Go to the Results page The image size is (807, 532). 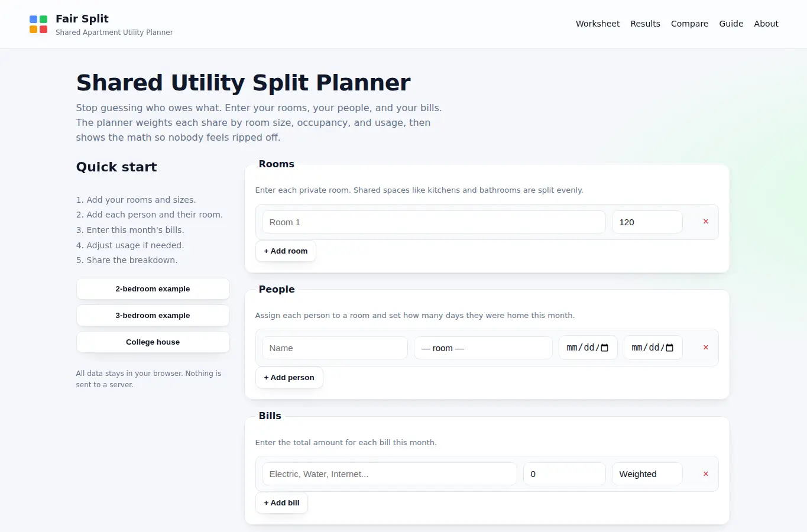[645, 24]
